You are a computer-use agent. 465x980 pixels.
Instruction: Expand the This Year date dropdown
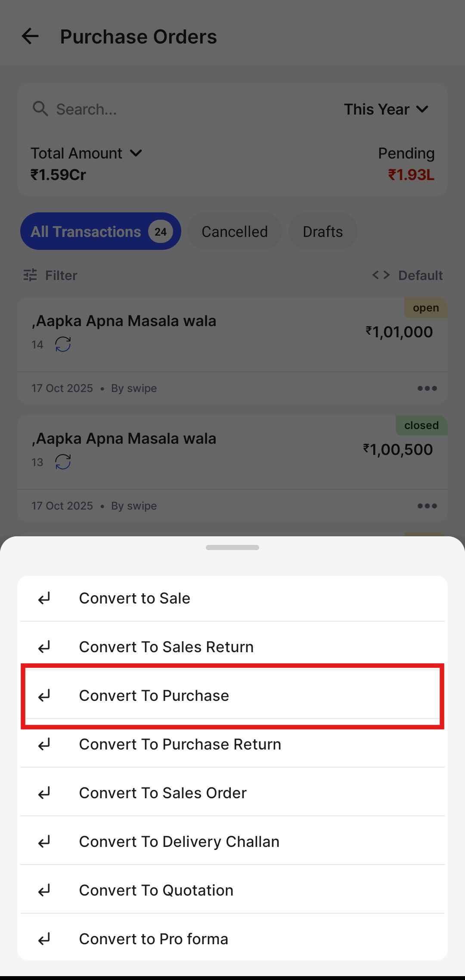tap(386, 109)
